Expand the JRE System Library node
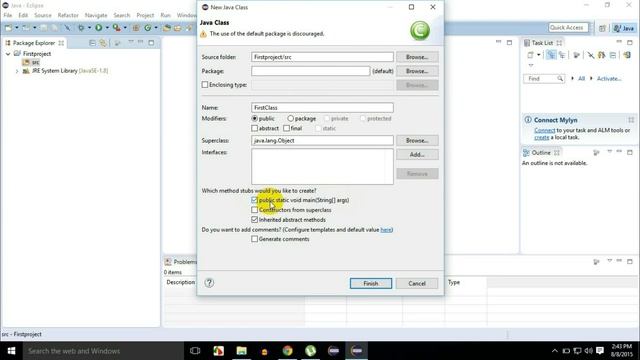Viewport: 640px width, 360px height. [x=17, y=71]
